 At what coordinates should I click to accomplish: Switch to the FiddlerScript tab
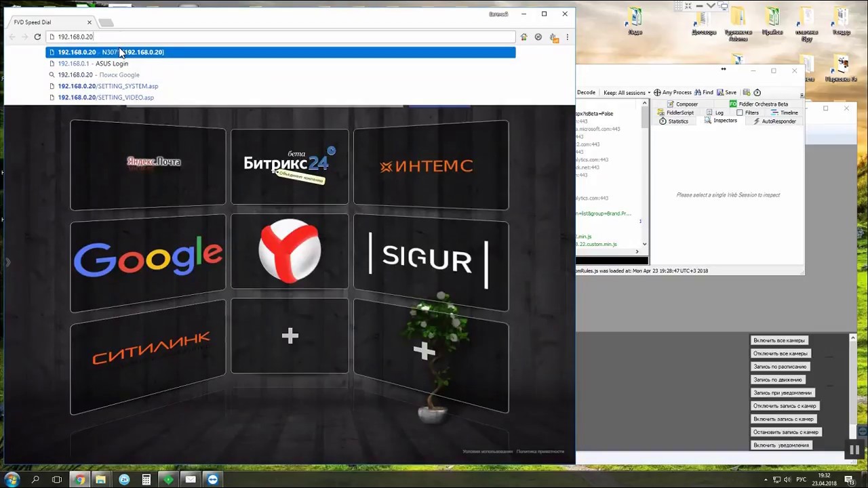[x=675, y=113]
